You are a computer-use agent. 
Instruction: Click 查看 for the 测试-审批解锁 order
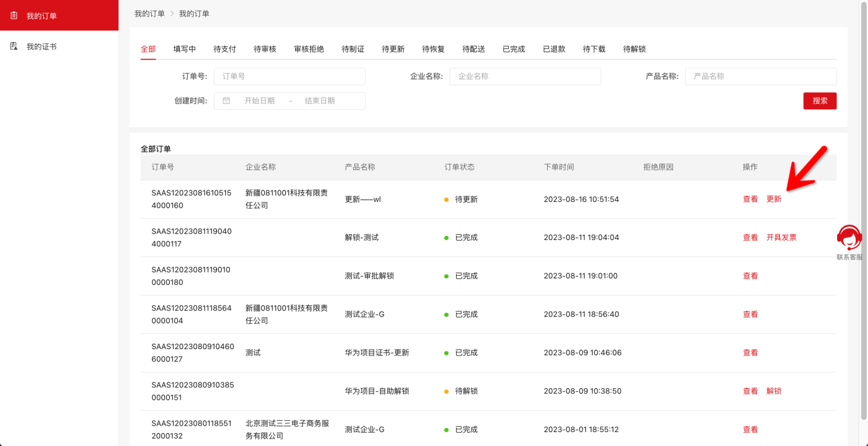click(750, 276)
